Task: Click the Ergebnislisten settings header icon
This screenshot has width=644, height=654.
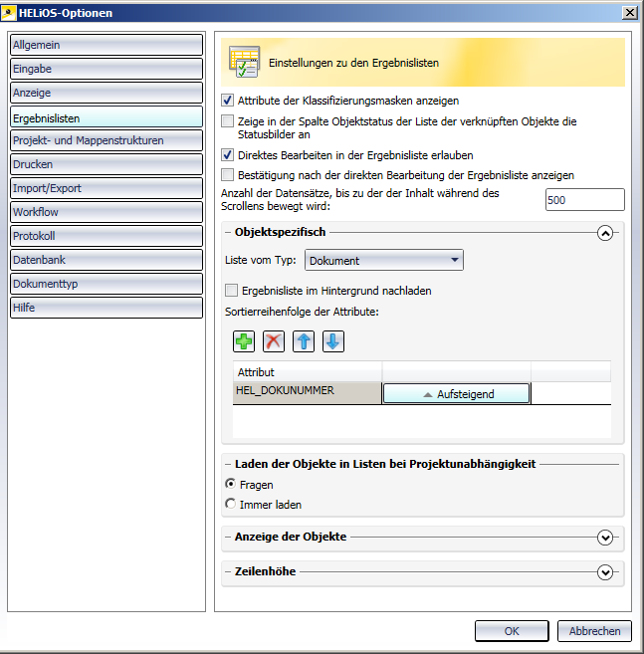Action: click(x=245, y=62)
